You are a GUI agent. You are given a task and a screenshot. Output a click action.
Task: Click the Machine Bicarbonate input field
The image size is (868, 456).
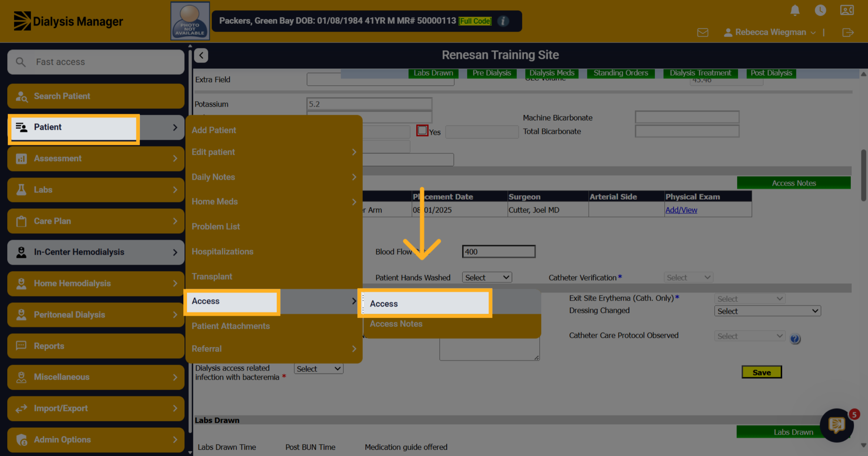687,117
